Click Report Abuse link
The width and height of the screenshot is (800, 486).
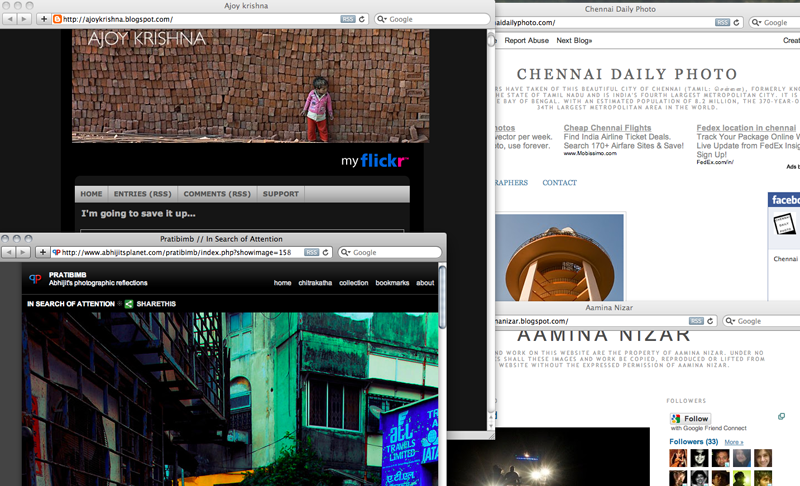527,40
